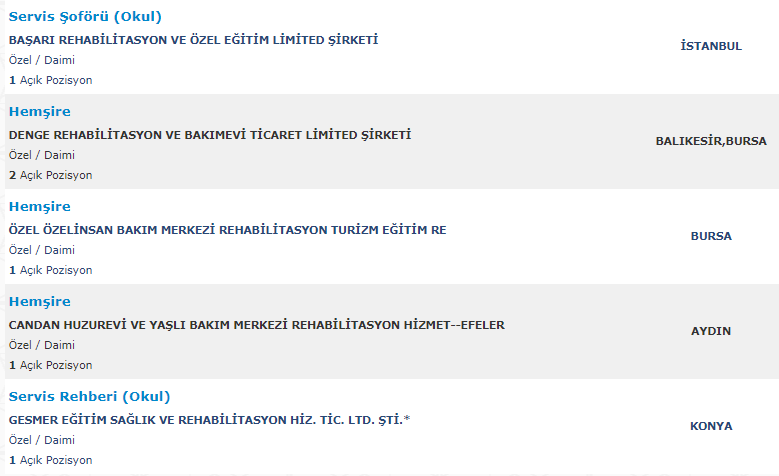Click 1 Açık Pozisyon under GESMER EĞİTİM
779x476 pixels.
51,460
